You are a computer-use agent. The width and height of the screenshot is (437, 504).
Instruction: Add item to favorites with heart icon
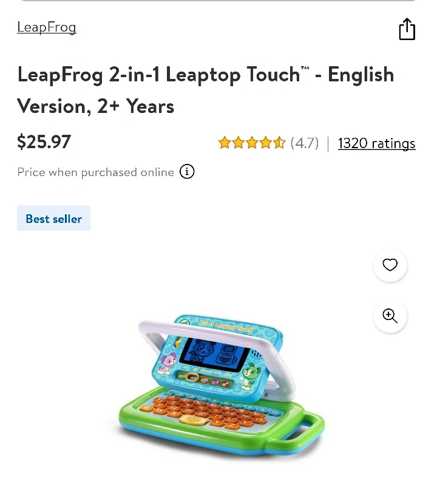(x=390, y=265)
